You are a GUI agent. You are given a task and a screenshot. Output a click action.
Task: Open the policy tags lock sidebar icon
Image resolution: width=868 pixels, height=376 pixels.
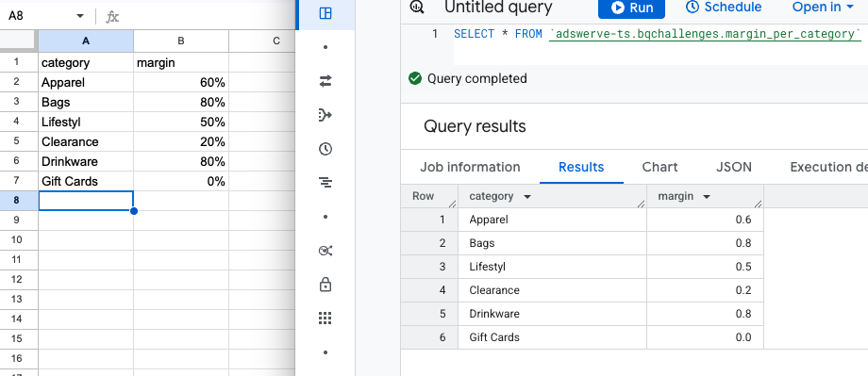(x=325, y=285)
